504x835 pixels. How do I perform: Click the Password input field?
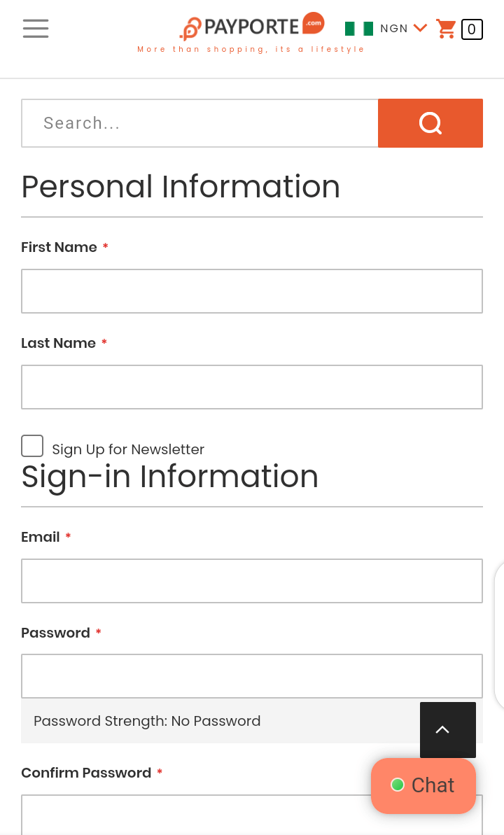pyautogui.click(x=252, y=676)
